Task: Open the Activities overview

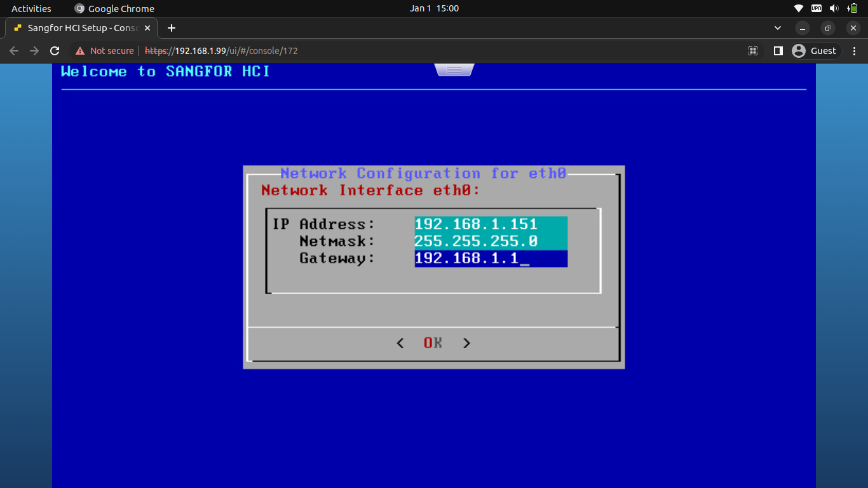Action: [x=31, y=8]
